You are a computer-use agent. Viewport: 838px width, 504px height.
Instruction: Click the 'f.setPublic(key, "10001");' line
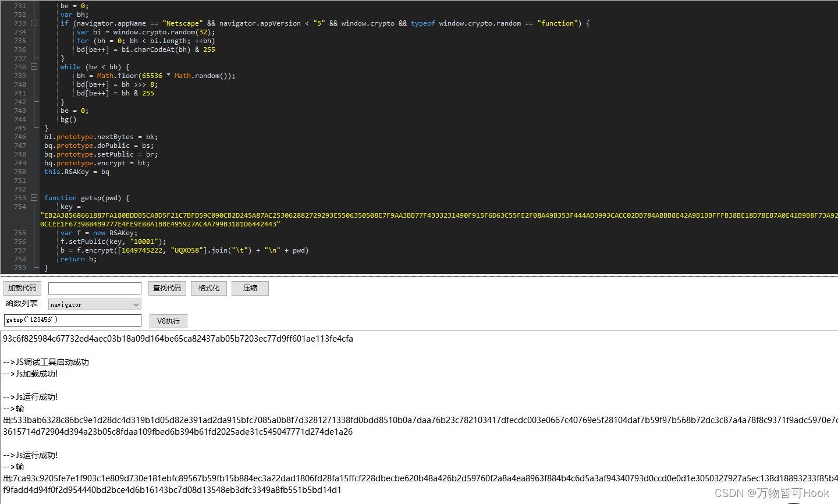pos(113,242)
